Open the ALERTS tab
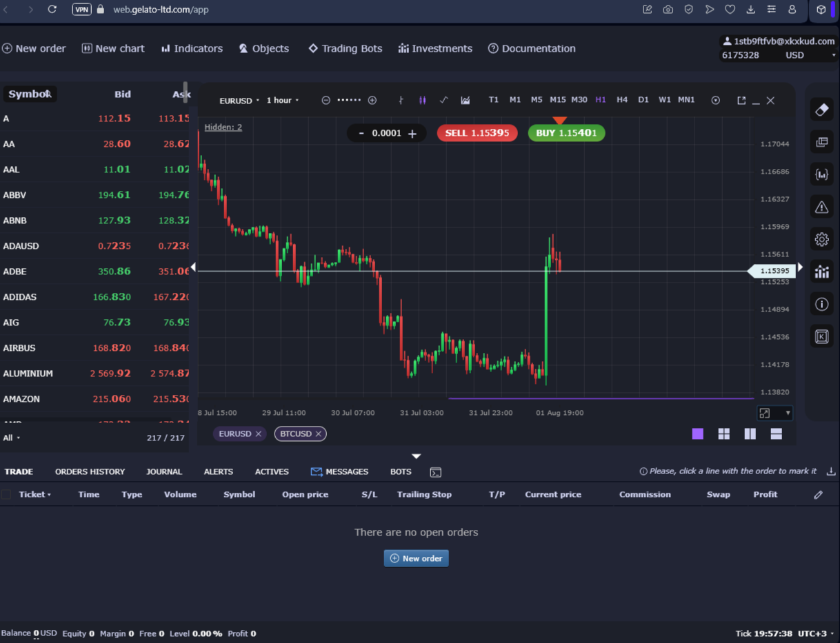The height and width of the screenshot is (643, 840). pyautogui.click(x=218, y=472)
